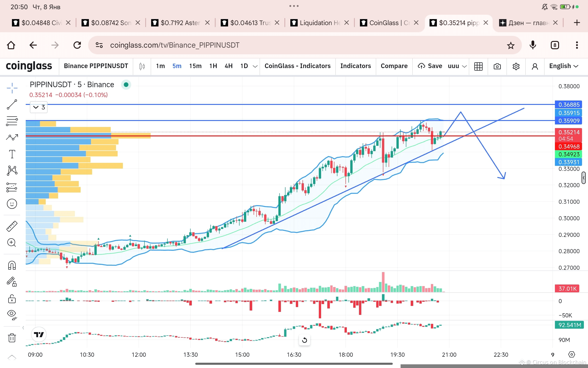Toggle hide all drawings eye icon
Image resolution: width=588 pixels, height=368 pixels.
click(x=12, y=315)
